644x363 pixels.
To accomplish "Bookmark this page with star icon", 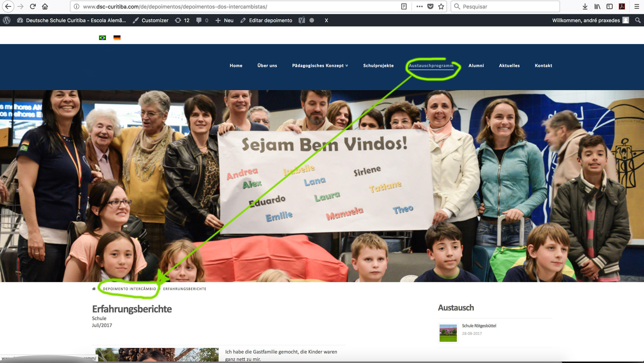I will (x=441, y=6).
